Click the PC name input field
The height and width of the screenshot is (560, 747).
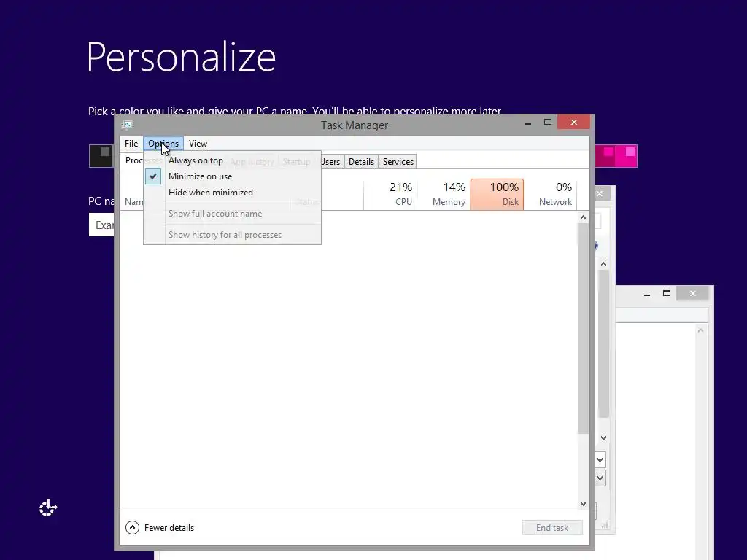click(101, 225)
